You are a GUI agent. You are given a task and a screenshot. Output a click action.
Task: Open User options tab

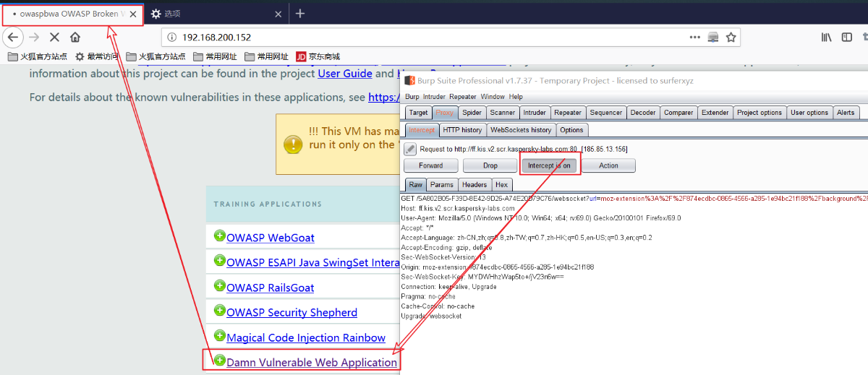[809, 112]
